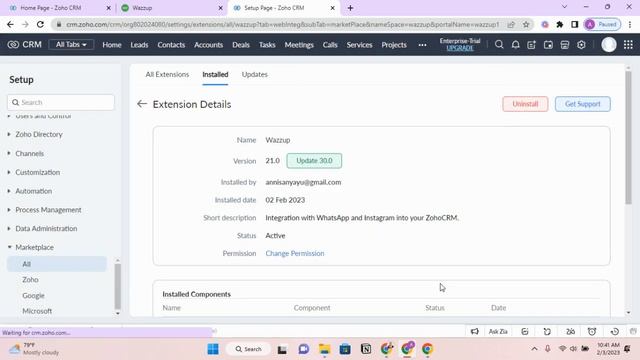Switch to All Extensions tab
This screenshot has height=360, width=640.
(167, 74)
